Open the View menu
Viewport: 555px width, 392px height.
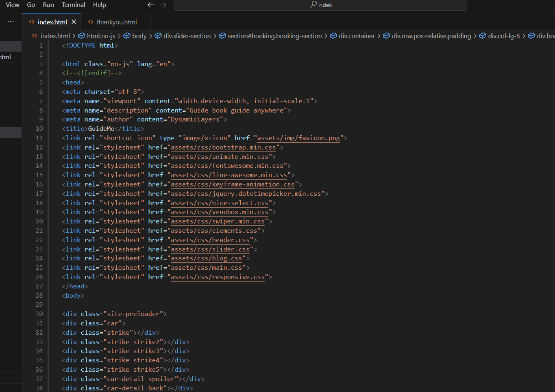point(12,5)
